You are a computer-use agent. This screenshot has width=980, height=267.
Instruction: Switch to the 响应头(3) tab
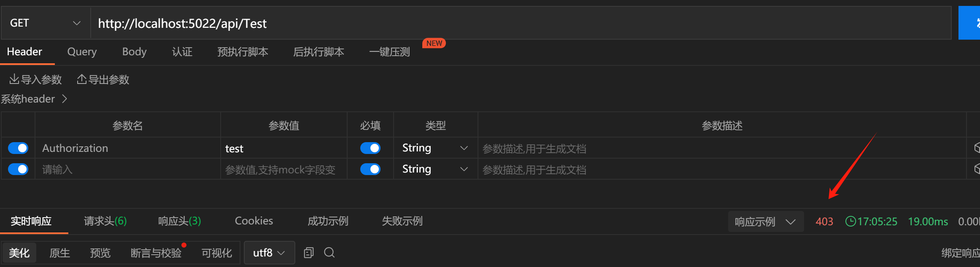(x=179, y=221)
